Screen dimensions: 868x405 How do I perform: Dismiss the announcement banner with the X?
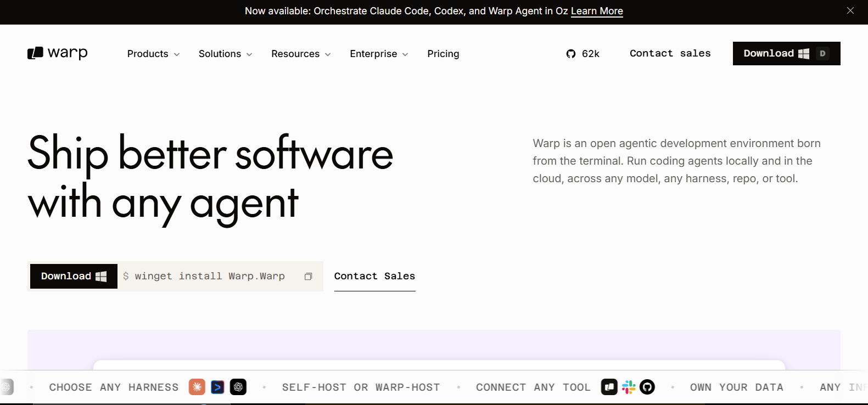tap(850, 10)
